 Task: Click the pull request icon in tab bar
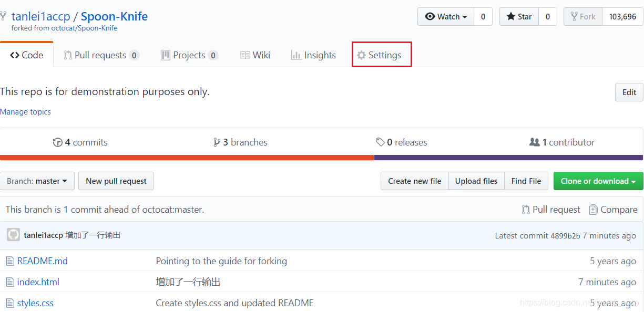[67, 55]
